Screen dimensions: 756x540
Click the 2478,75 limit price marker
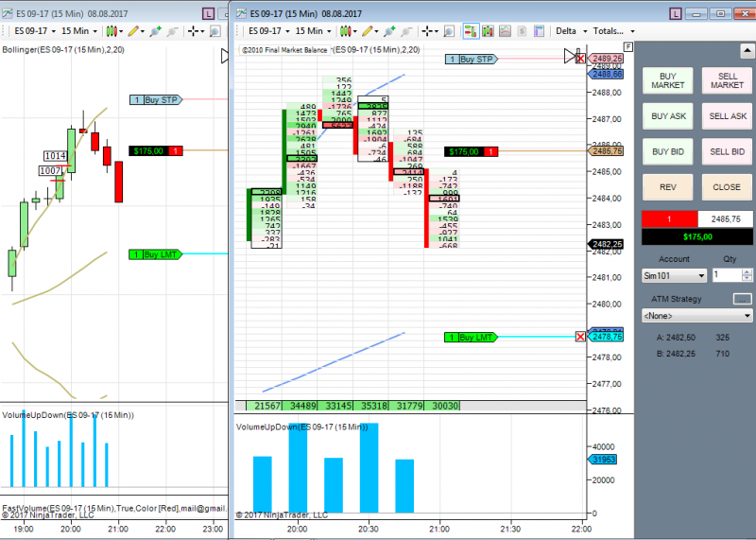tap(606, 337)
